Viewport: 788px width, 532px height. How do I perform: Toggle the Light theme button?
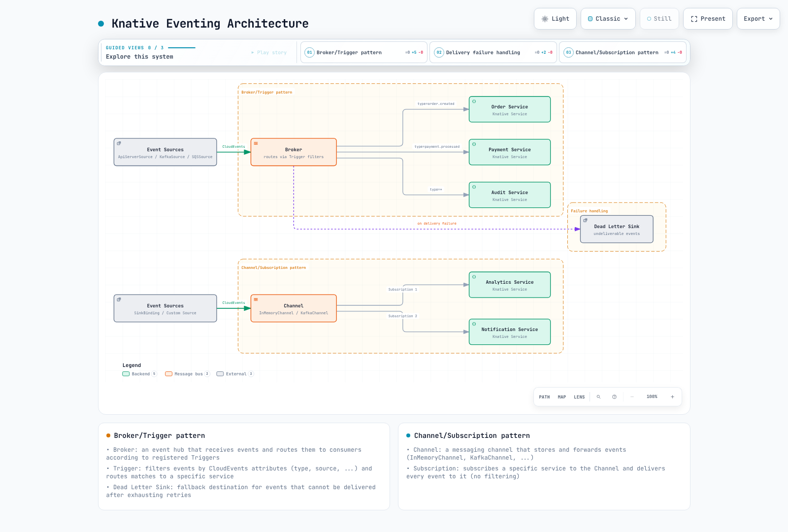coord(556,19)
